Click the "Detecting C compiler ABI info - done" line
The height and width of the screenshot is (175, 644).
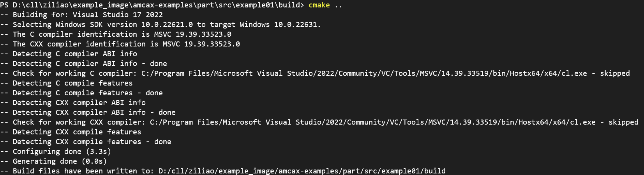[90, 64]
